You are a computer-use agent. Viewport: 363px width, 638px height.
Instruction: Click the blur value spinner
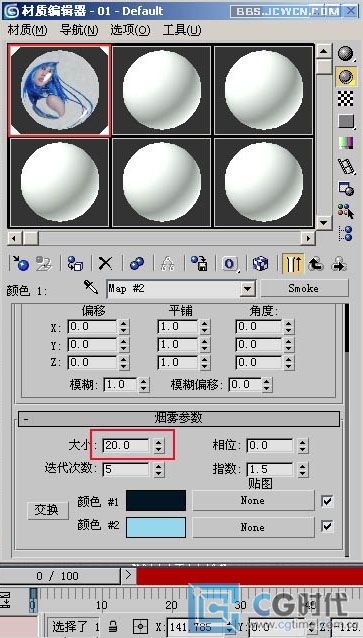pos(144,385)
